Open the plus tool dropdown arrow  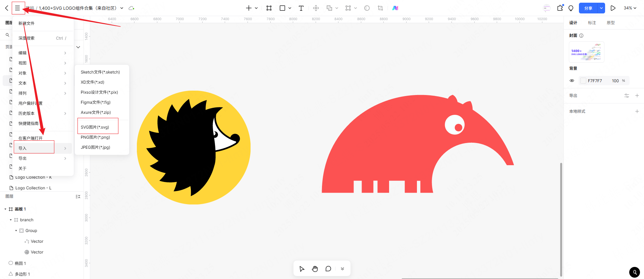point(256,8)
